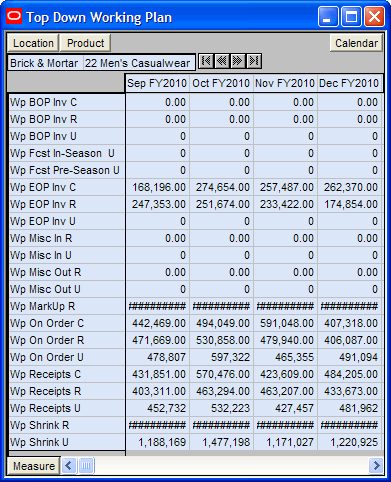The width and height of the screenshot is (391, 482).
Task: Click the cell value 174,854.00
Action: point(350,204)
